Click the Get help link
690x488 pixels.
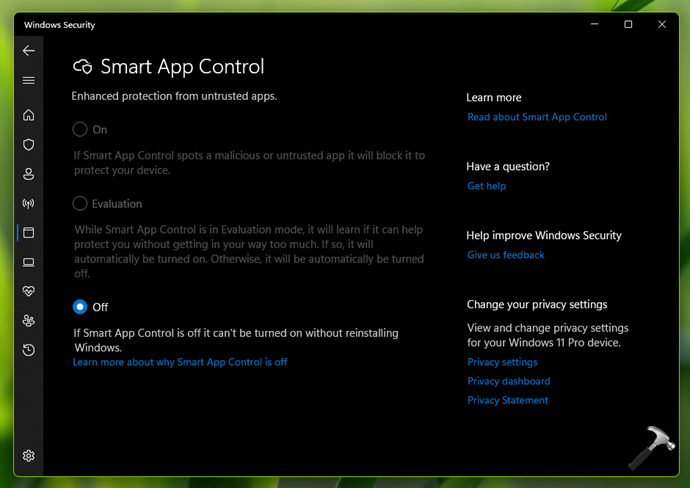click(x=486, y=186)
